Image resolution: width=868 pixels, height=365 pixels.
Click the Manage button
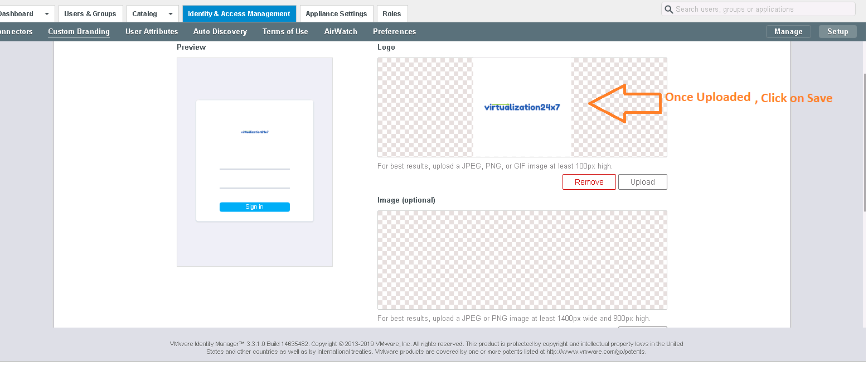pos(788,31)
